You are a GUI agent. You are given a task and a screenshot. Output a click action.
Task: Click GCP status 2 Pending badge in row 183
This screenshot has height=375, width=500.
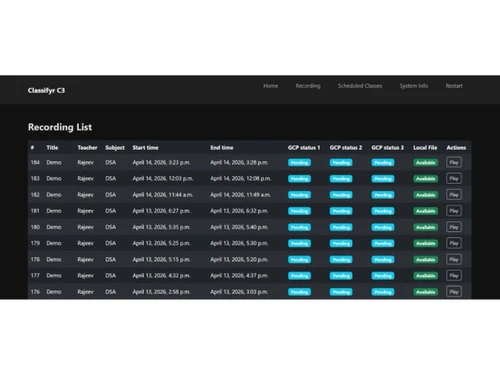341,179
